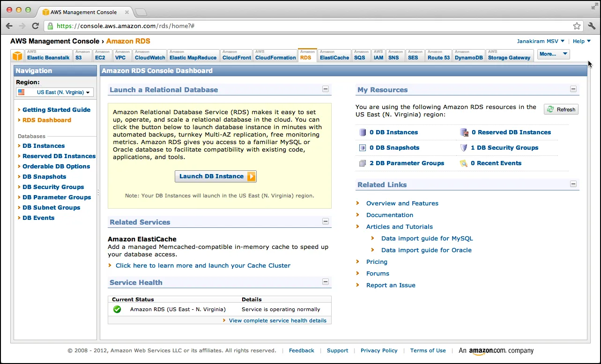Click the Pricing link
The height and width of the screenshot is (364, 601).
tap(377, 262)
